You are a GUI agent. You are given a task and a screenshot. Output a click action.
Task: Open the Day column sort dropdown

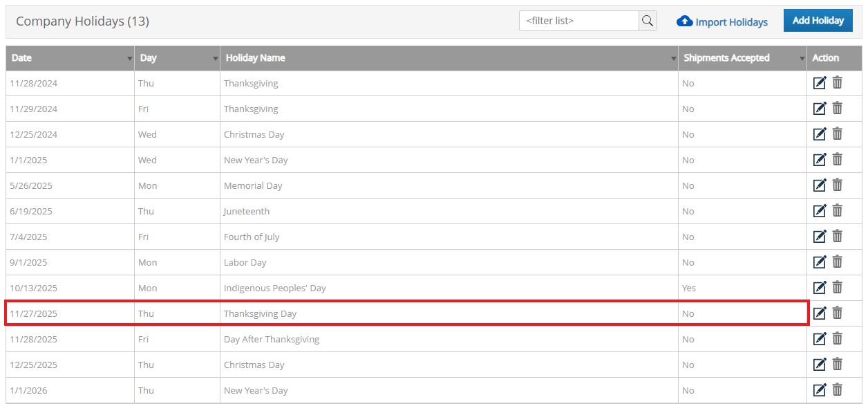click(216, 59)
